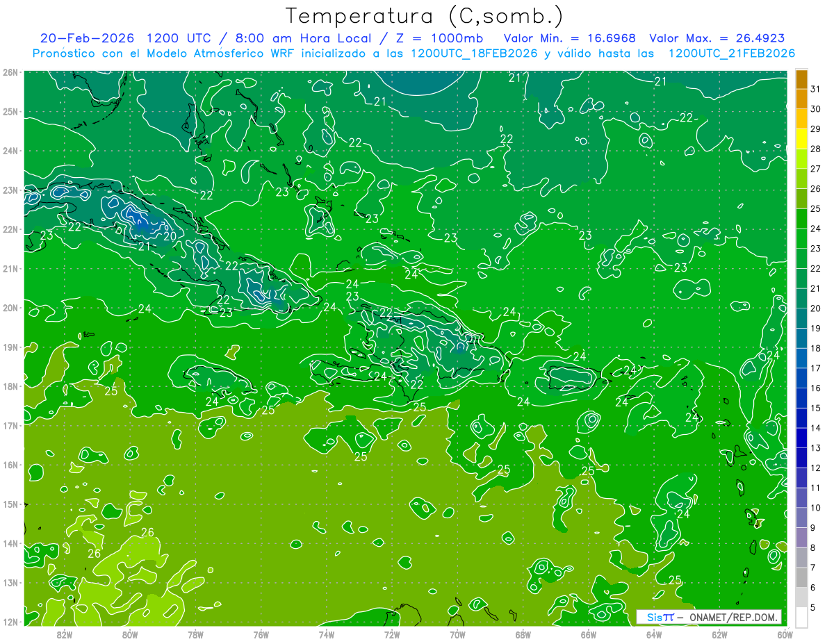Image resolution: width=834 pixels, height=644 pixels.
Task: Click the '72W' longitude axis label
Action: [392, 634]
